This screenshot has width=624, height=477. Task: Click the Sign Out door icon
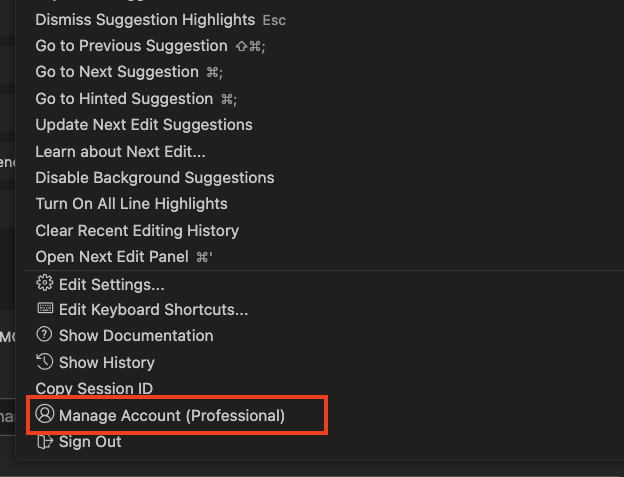click(x=45, y=441)
